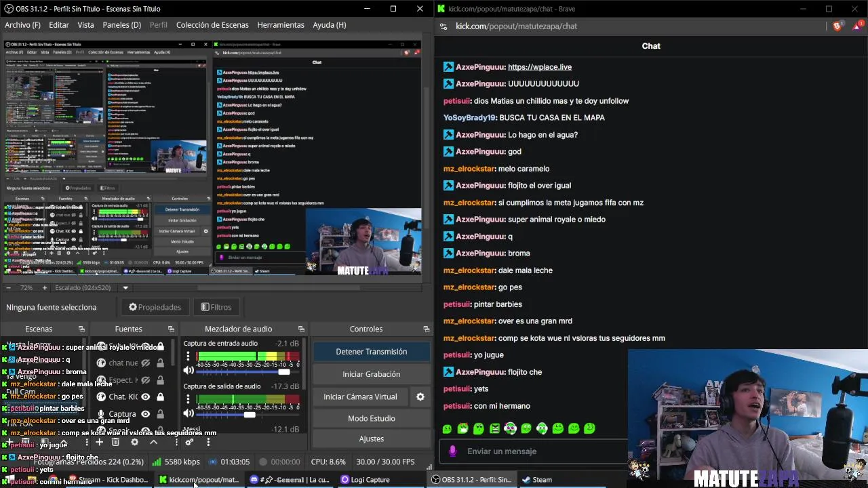Screen dimensions: 868x488
Task: Click the 5580 kbps bitrate status
Action: [x=176, y=462]
